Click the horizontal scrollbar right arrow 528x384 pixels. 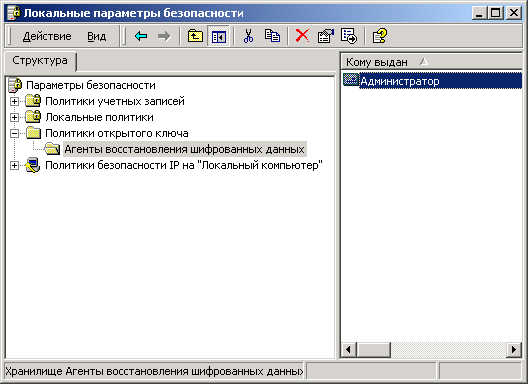[x=514, y=349]
